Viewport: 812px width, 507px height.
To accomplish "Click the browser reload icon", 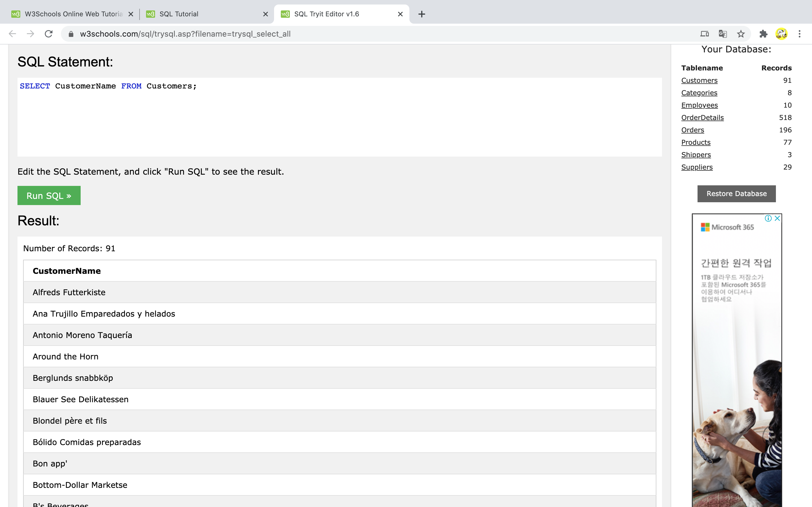I will point(49,34).
